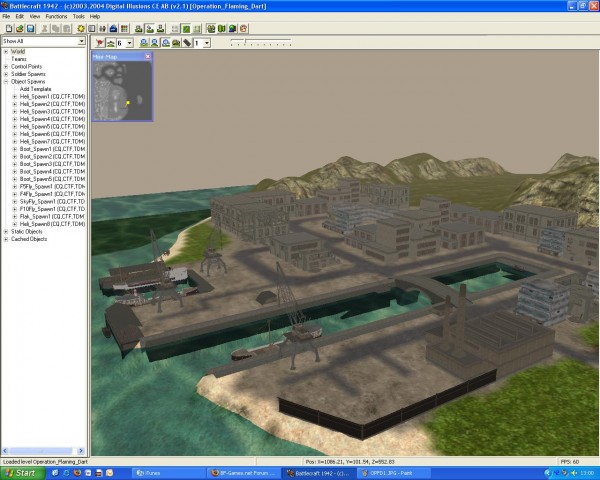Screen dimensions: 600x480
Task: Click the Open folder toolbar icon
Action: pyautogui.click(x=18, y=29)
